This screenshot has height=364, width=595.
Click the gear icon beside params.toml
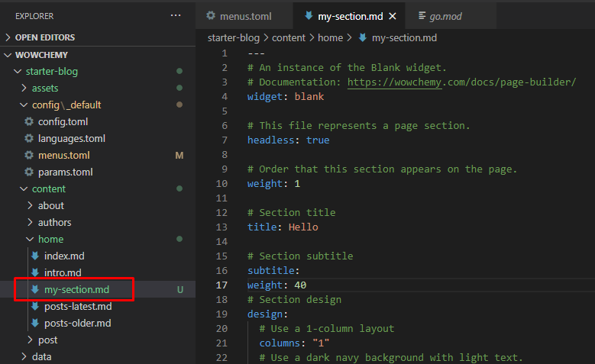click(29, 172)
